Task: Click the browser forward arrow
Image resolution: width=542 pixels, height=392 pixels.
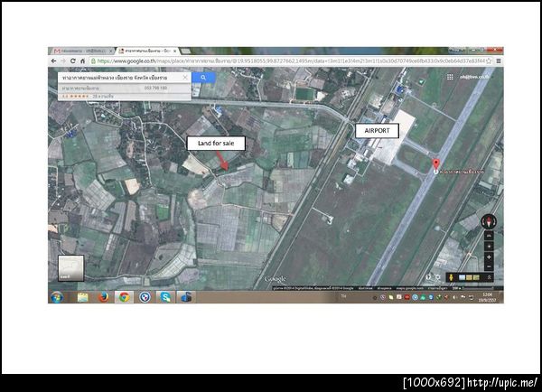Action: click(x=63, y=61)
